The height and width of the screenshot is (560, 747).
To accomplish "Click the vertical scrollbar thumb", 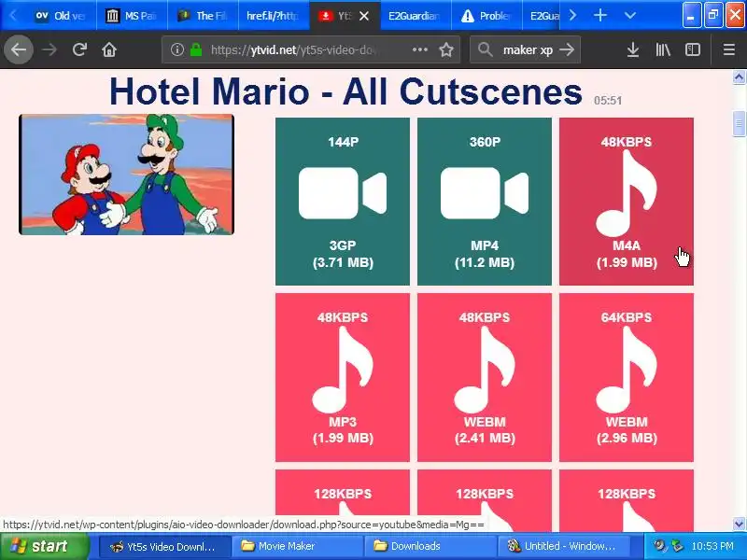I will (739, 124).
